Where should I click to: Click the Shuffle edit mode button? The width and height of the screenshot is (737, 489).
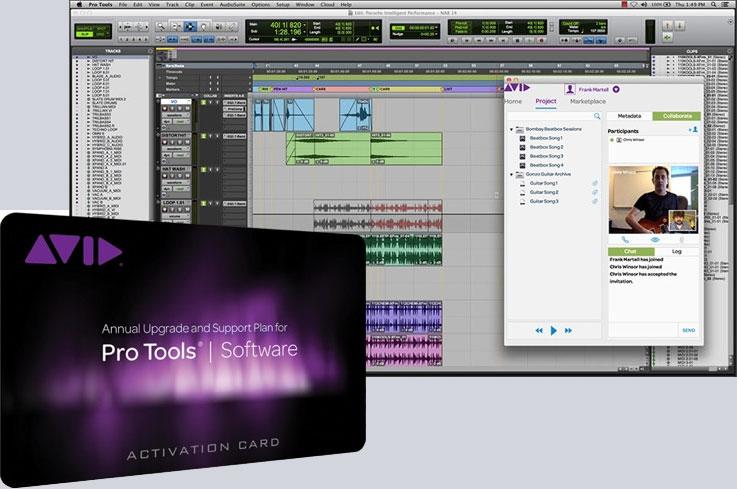pos(85,28)
